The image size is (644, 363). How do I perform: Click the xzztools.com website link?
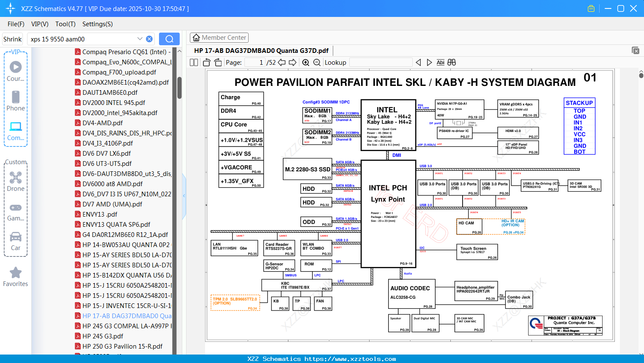(350, 359)
